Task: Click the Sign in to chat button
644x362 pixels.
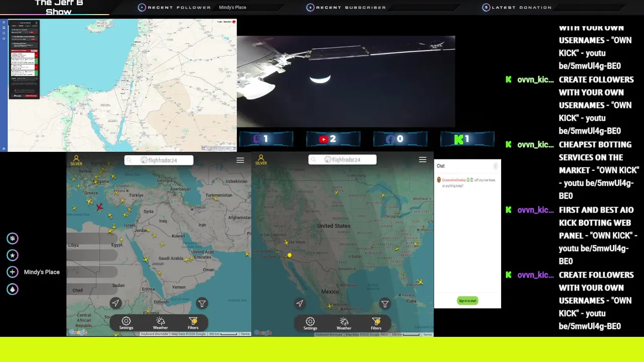Action: (467, 301)
